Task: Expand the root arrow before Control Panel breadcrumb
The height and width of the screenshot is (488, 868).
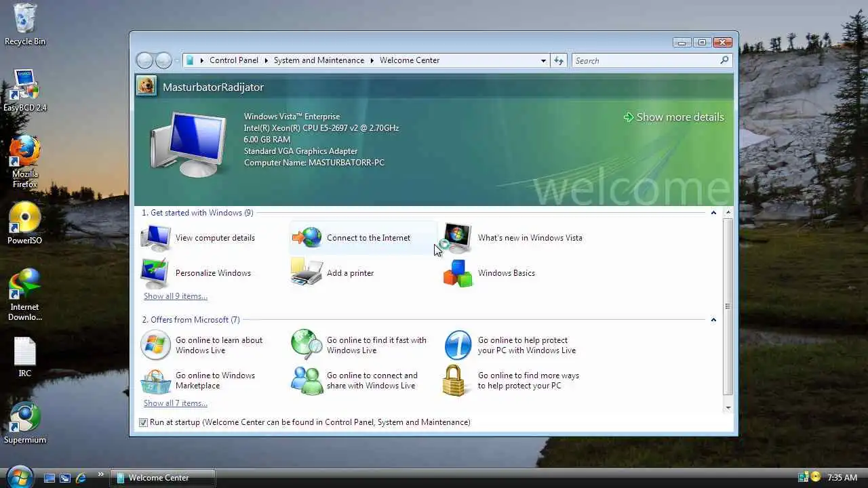Action: coord(201,60)
